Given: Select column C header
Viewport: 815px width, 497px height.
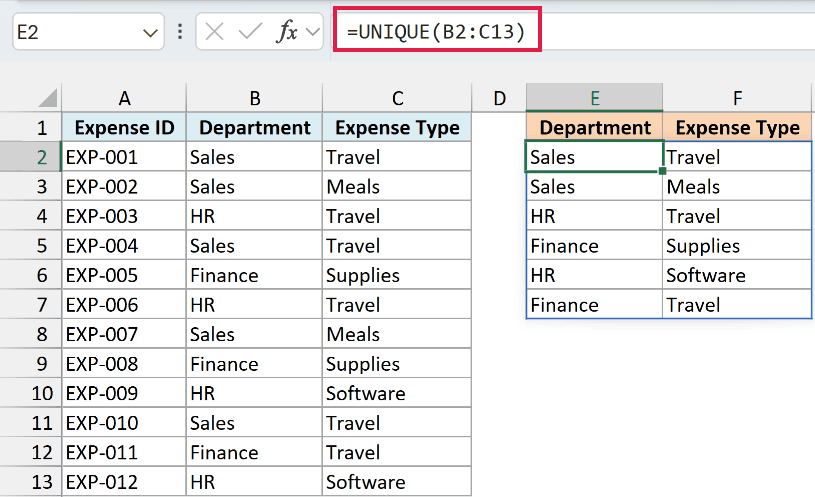Looking at the screenshot, I should pyautogui.click(x=397, y=98).
